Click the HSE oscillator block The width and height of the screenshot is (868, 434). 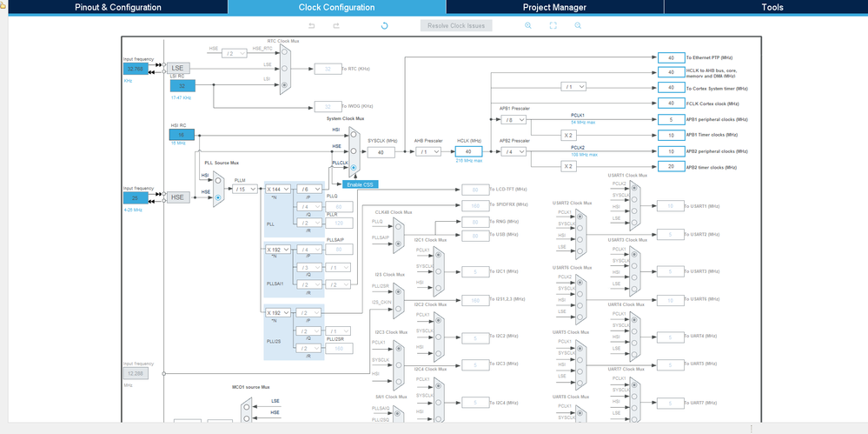178,197
